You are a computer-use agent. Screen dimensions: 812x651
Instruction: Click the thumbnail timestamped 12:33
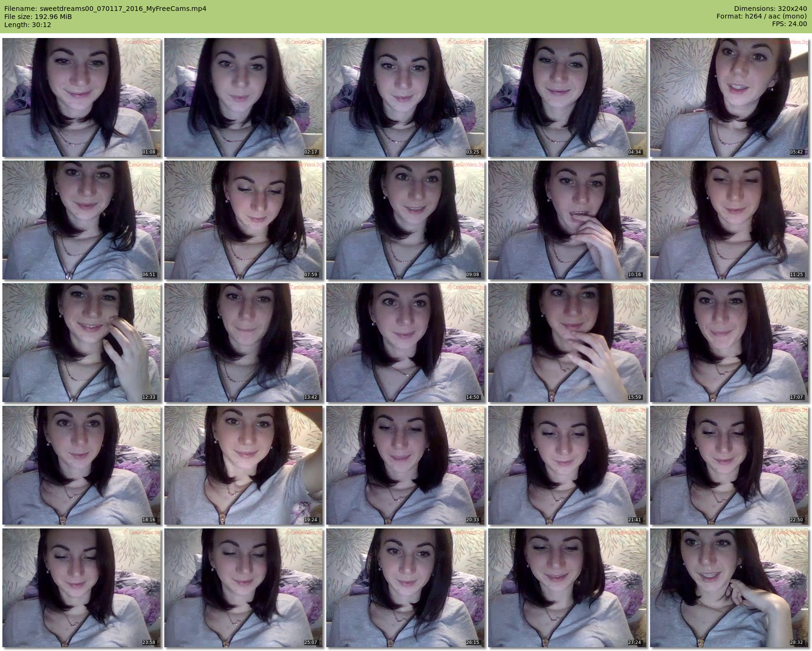click(x=82, y=343)
